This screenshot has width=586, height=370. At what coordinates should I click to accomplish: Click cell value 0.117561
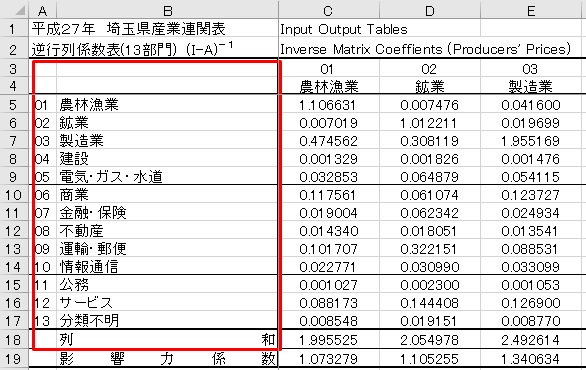(x=329, y=195)
